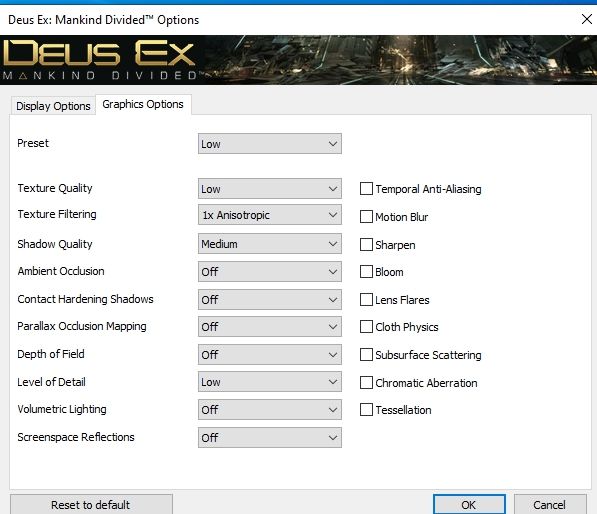Click the Preset label text
Viewport: 597px width, 514px height.
point(33,143)
